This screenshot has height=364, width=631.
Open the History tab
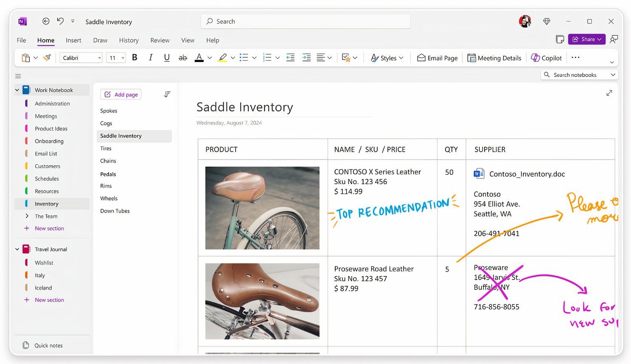coord(129,40)
